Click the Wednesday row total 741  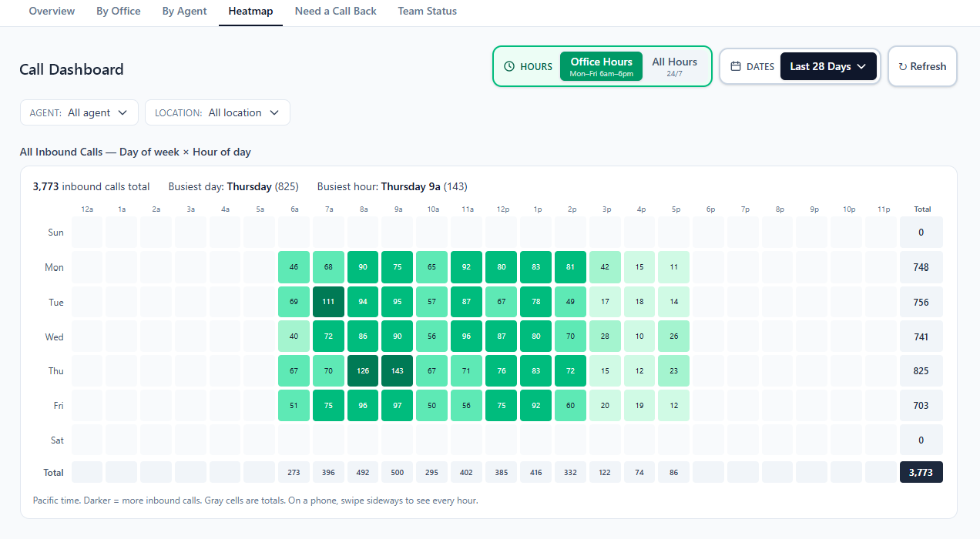click(x=921, y=336)
